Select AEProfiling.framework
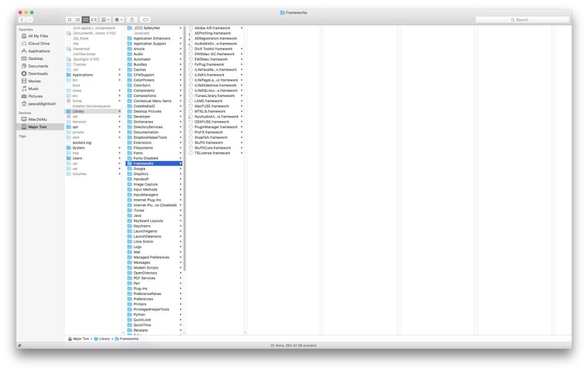 point(216,33)
